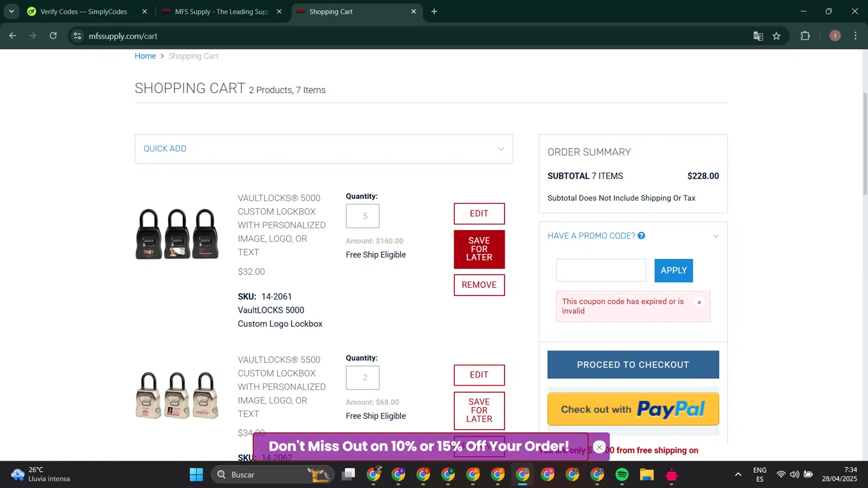Edit the VaultLocks 5500 cart item
The height and width of the screenshot is (488, 868).
point(479,375)
